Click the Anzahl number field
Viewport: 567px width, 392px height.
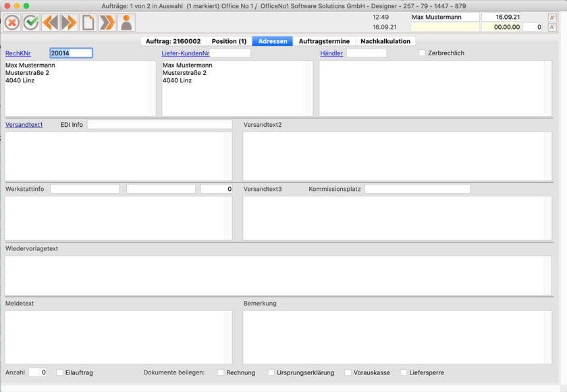pyautogui.click(x=38, y=372)
